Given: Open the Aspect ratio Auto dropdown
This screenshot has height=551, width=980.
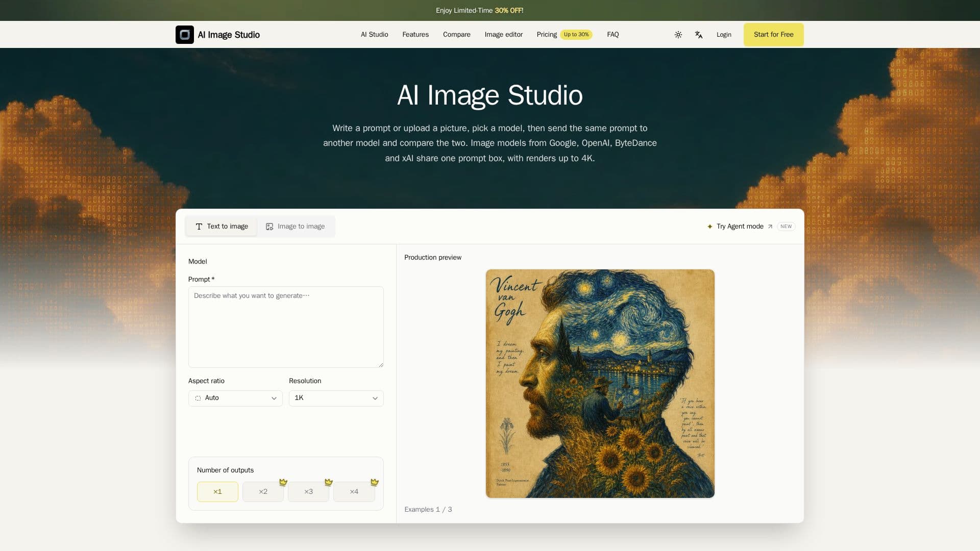Looking at the screenshot, I should pyautogui.click(x=235, y=398).
